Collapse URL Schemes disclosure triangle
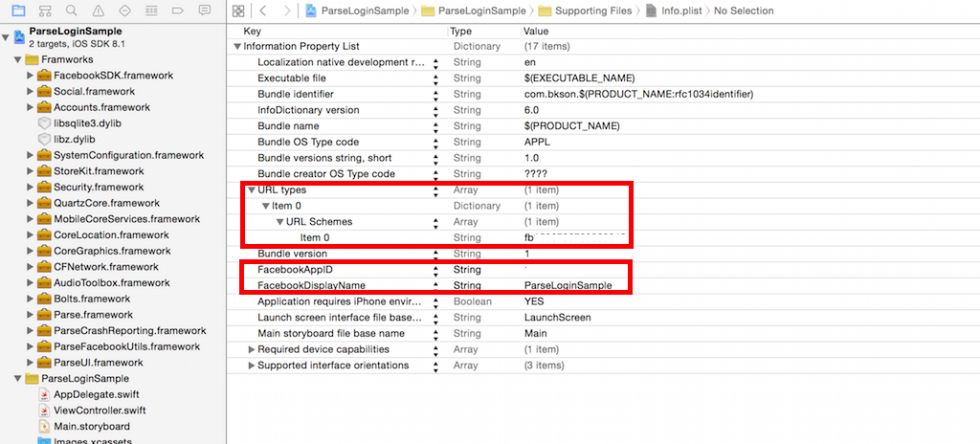The width and height of the screenshot is (980, 444). click(280, 222)
